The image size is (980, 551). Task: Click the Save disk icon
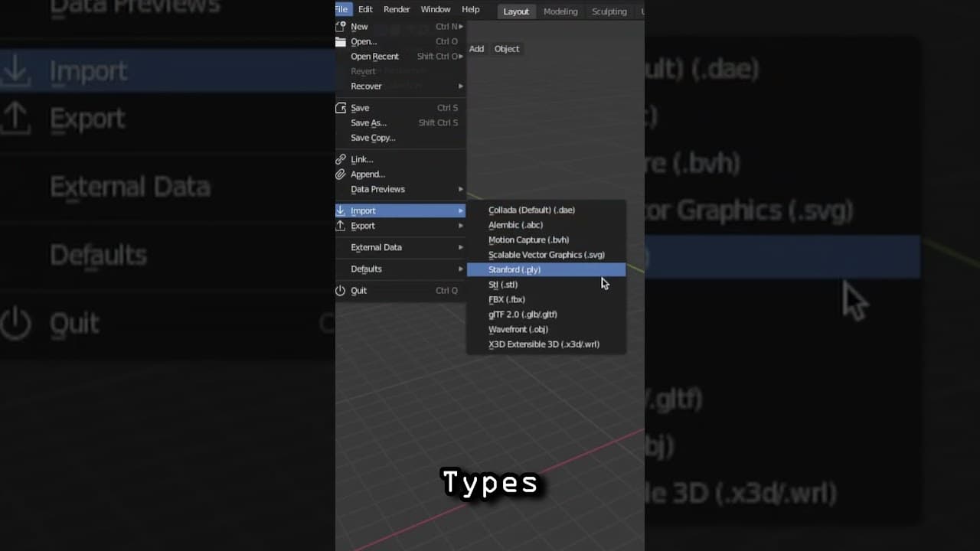(x=341, y=108)
